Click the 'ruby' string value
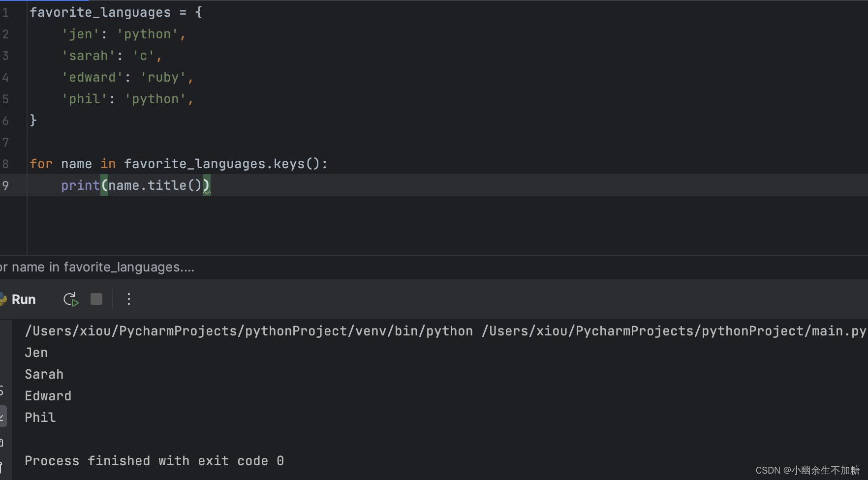868x480 pixels. point(163,77)
